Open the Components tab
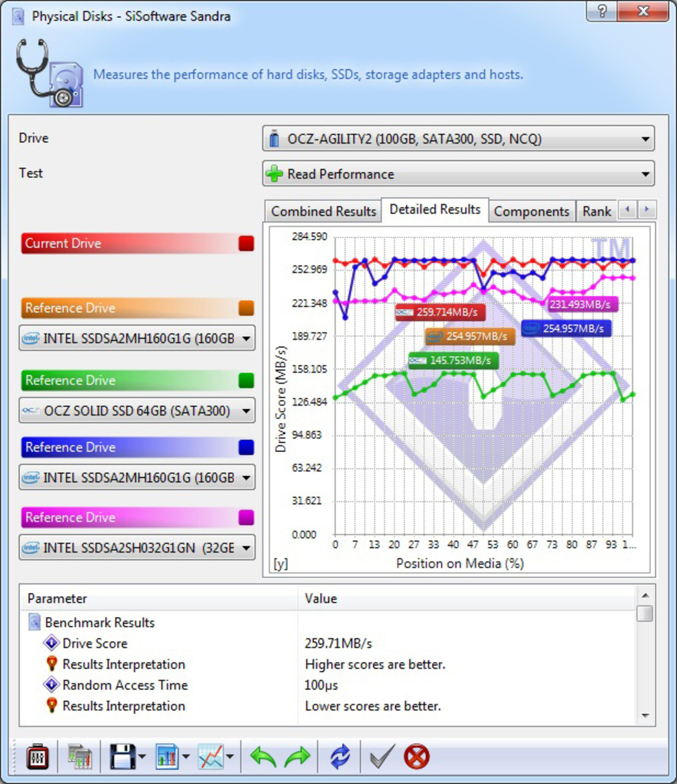This screenshot has height=784, width=677. coord(531,211)
